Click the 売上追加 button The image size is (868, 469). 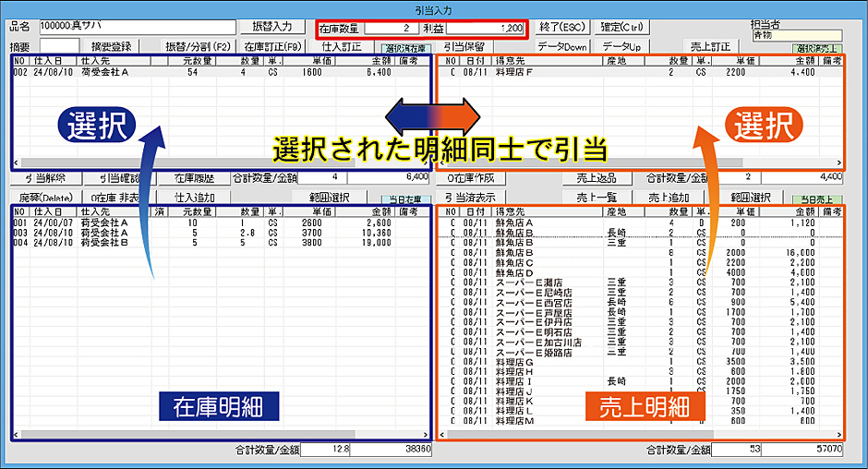667,197
